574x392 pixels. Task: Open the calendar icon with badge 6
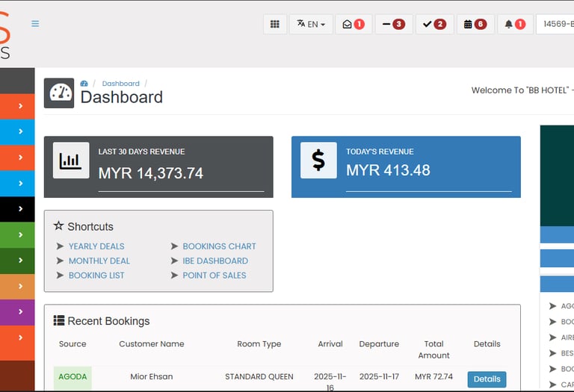[475, 24]
